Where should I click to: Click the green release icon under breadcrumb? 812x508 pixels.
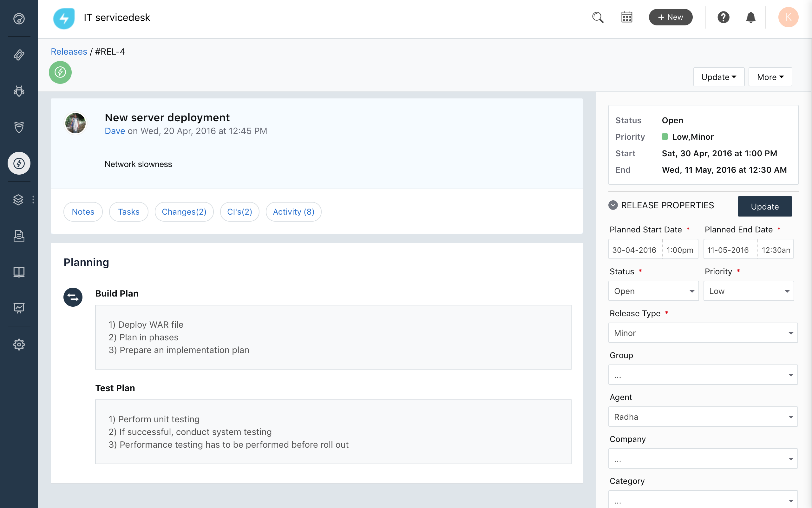click(60, 72)
